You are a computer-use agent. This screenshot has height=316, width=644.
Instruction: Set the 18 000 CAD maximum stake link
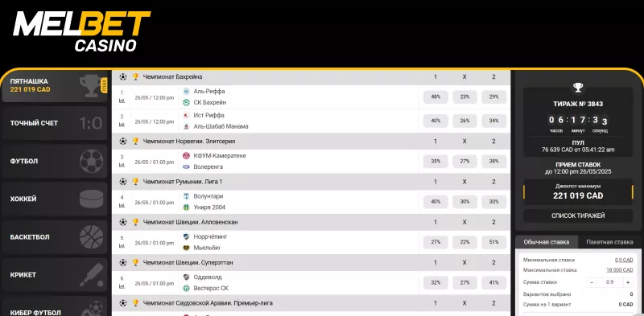coord(619,270)
